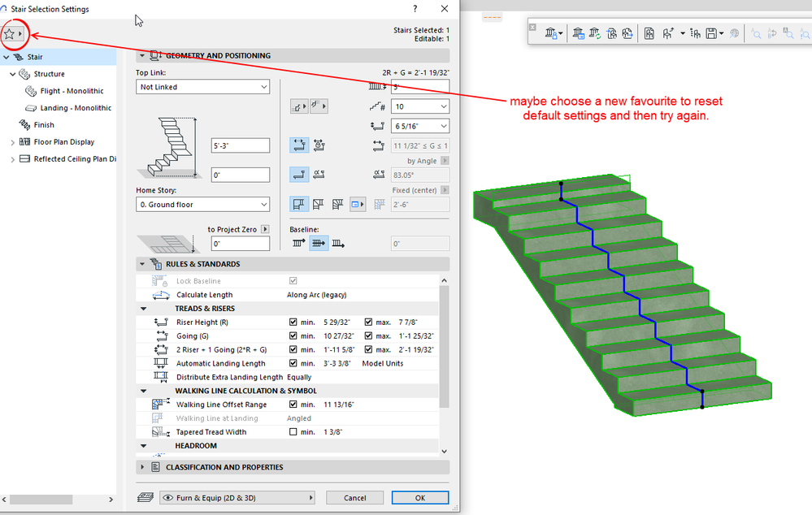
Task: Open number of risers dropdown showing 10
Action: 420,106
